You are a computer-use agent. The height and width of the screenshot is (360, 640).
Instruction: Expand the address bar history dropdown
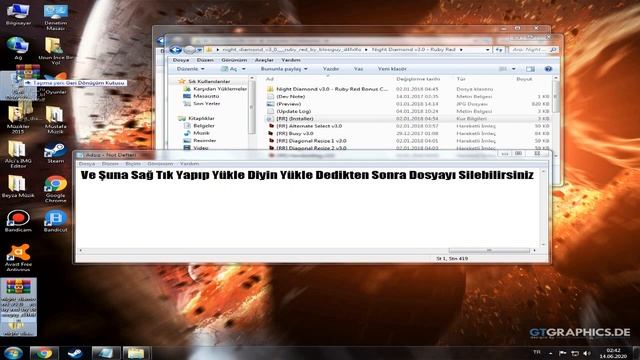pyautogui.click(x=487, y=50)
